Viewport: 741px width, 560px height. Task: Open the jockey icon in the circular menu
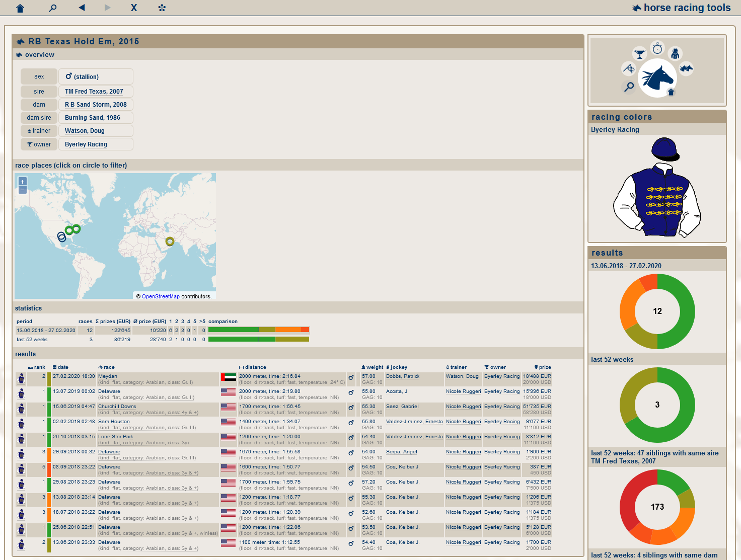pos(676,53)
